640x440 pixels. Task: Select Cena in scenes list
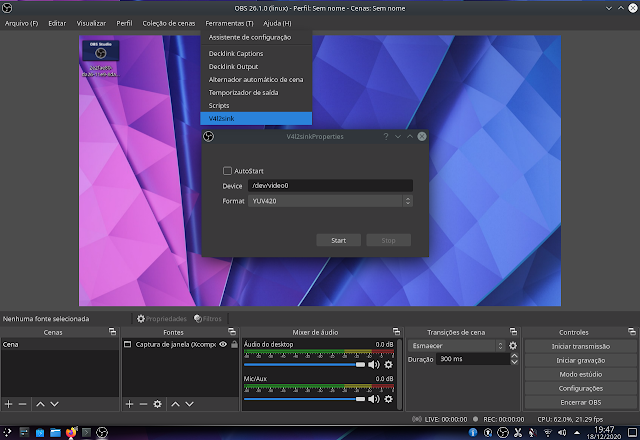(x=60, y=344)
